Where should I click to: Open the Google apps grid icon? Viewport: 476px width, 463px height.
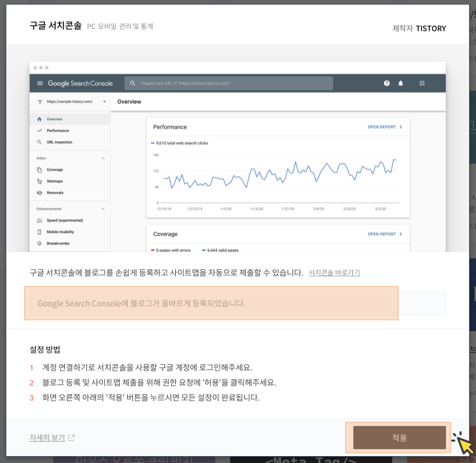(422, 83)
